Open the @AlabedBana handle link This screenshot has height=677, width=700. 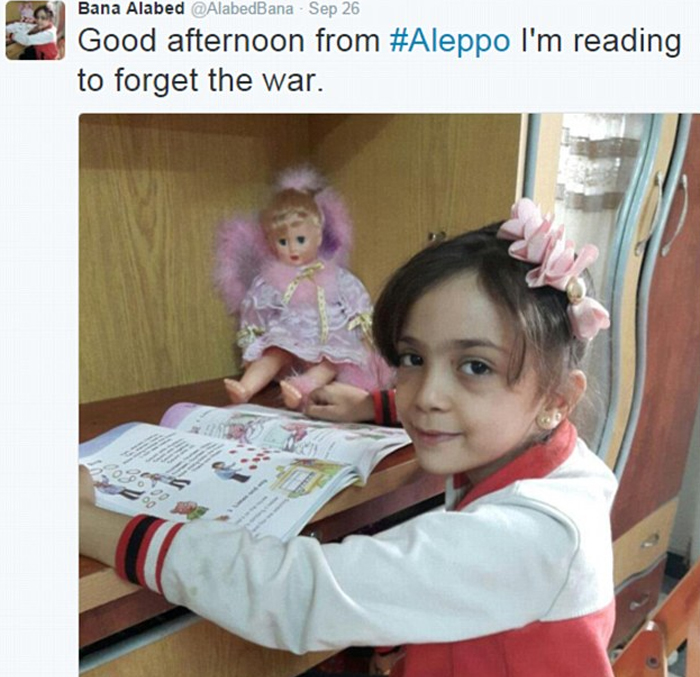coord(242,8)
